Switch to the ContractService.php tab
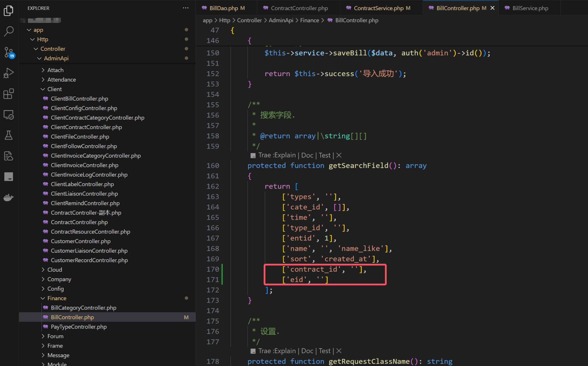Image resolution: width=588 pixels, height=366 pixels. (x=381, y=8)
